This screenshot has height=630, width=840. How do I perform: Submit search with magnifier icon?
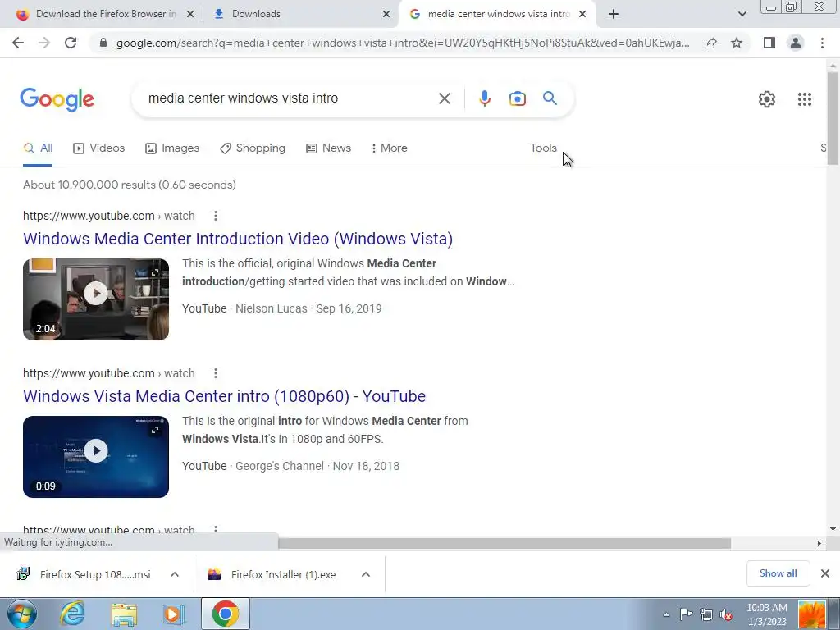(x=550, y=98)
